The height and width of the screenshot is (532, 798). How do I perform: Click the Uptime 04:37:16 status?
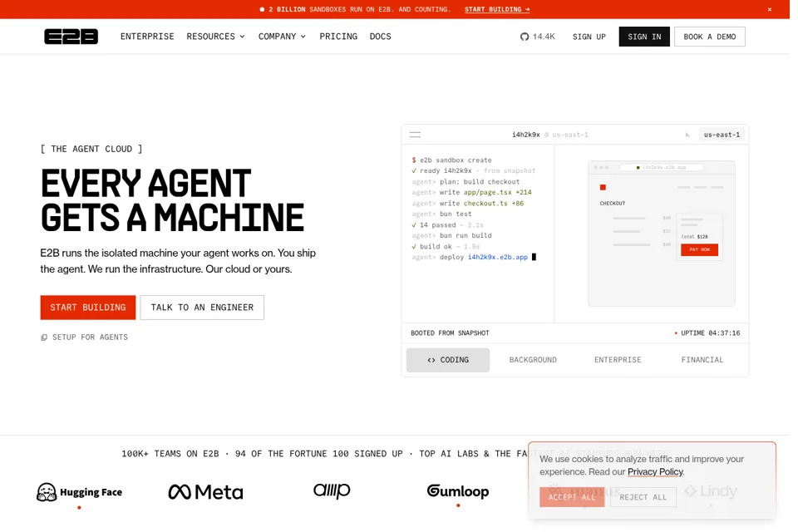pyautogui.click(x=707, y=333)
